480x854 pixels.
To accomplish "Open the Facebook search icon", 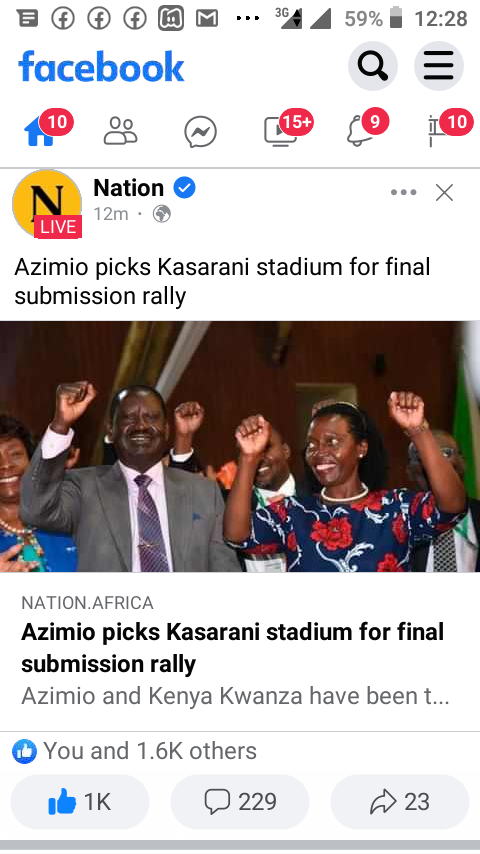I will click(373, 66).
